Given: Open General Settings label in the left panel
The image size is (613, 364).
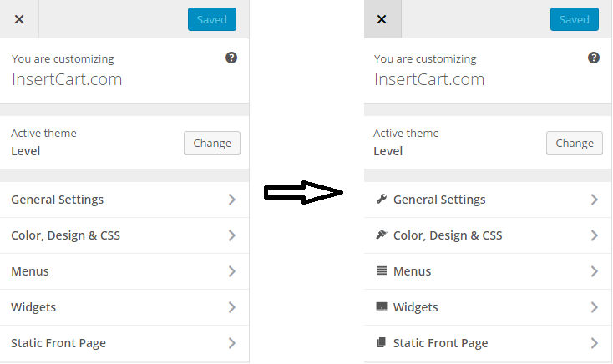Looking at the screenshot, I should [57, 200].
